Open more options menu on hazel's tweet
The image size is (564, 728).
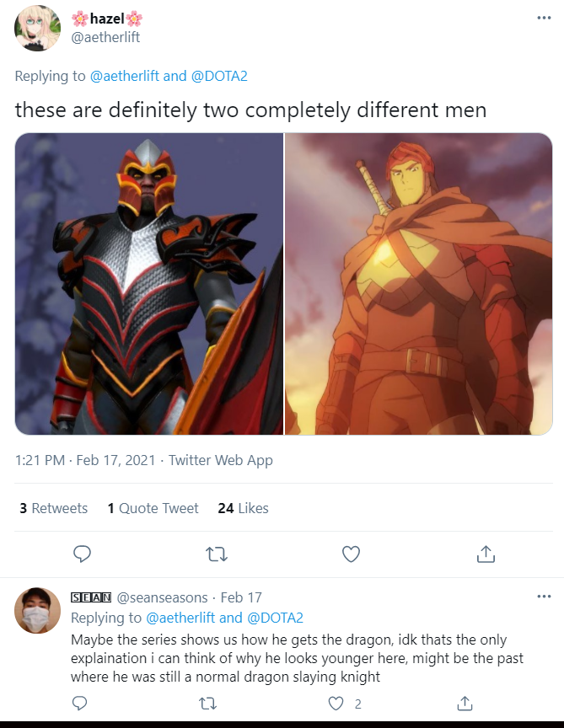pyautogui.click(x=544, y=18)
